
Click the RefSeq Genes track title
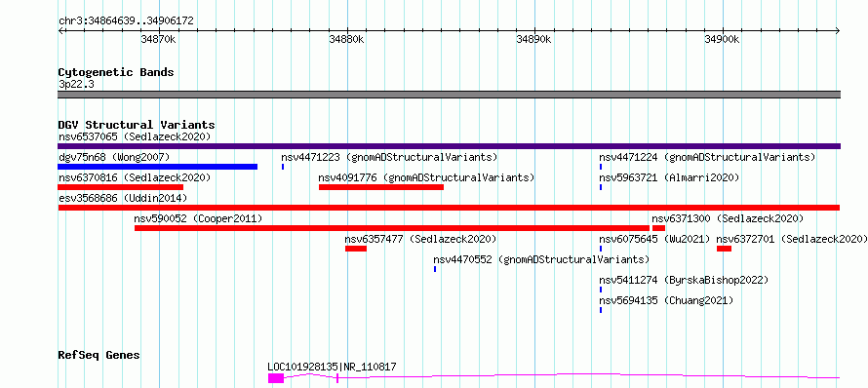99,355
